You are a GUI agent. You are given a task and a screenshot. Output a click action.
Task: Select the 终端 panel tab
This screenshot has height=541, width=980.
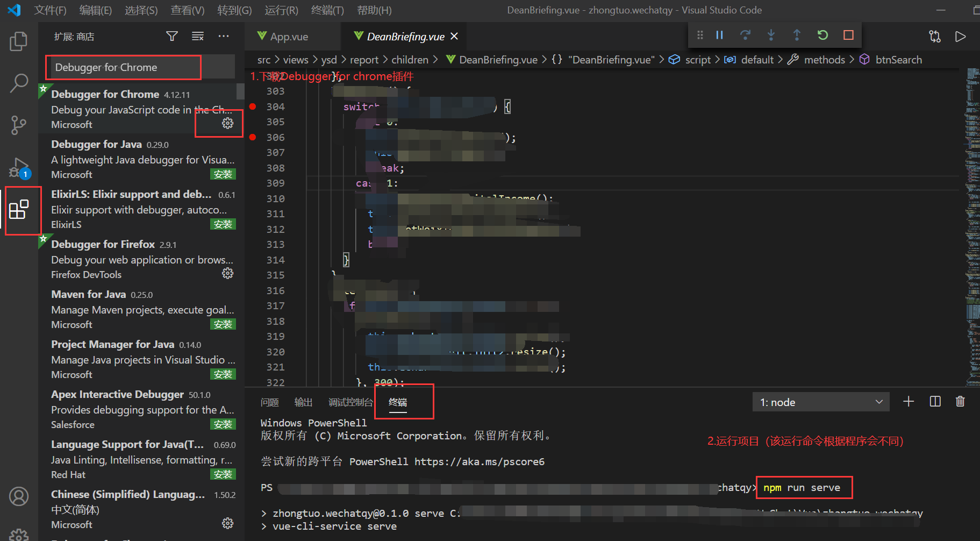tap(398, 402)
